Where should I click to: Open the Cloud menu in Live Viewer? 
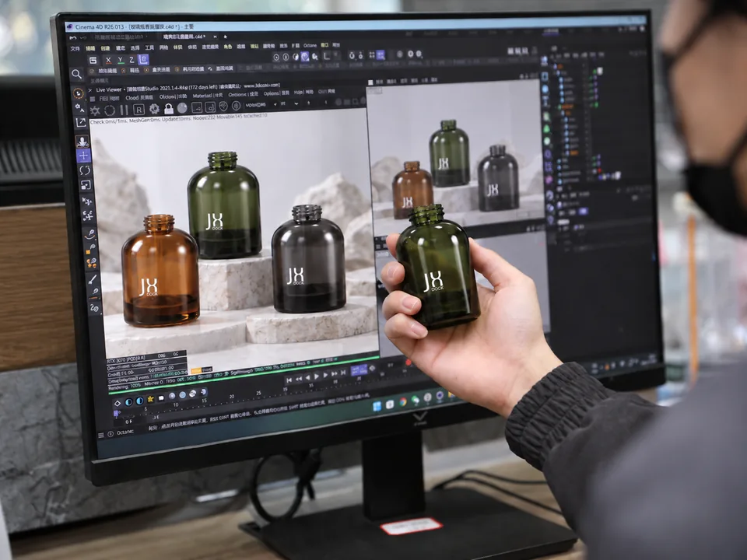pyautogui.click(x=139, y=98)
